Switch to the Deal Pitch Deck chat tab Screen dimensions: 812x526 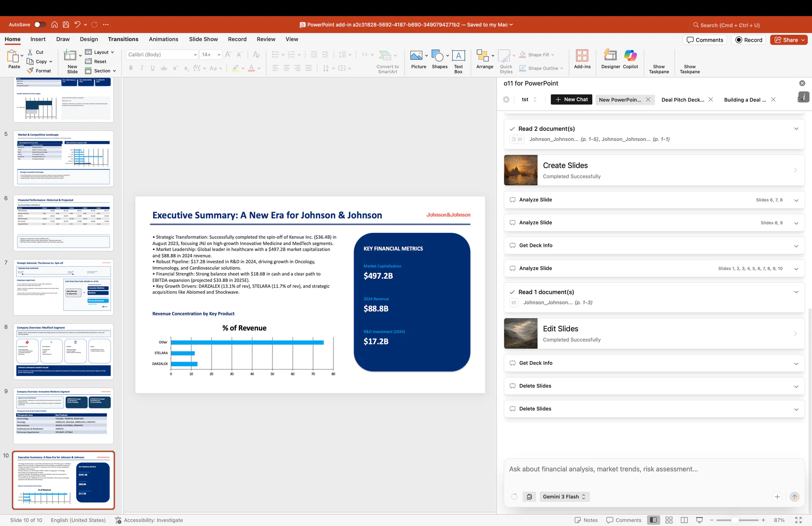[682, 100]
